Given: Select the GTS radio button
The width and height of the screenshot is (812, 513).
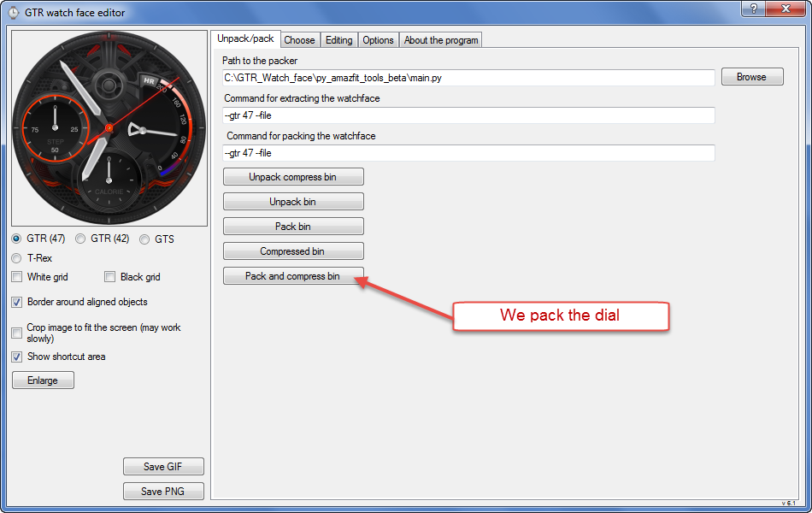Looking at the screenshot, I should (x=144, y=239).
